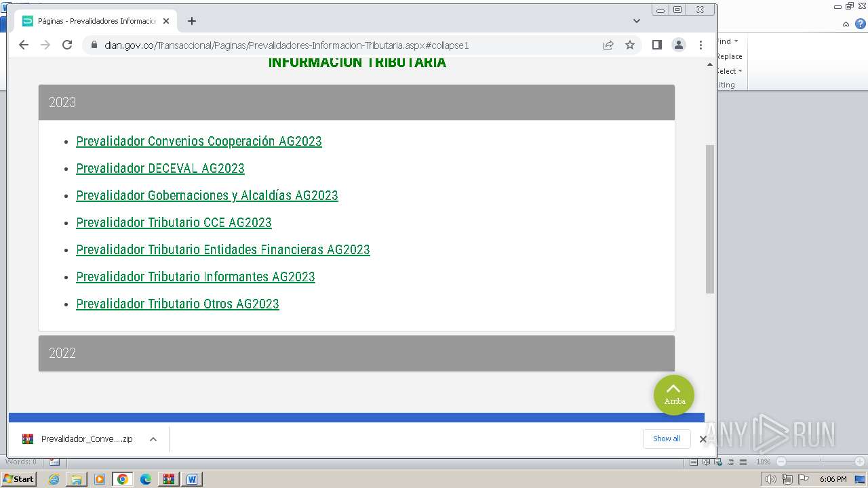Switch Word to Print Layout view
The image size is (868, 488).
(x=694, y=462)
